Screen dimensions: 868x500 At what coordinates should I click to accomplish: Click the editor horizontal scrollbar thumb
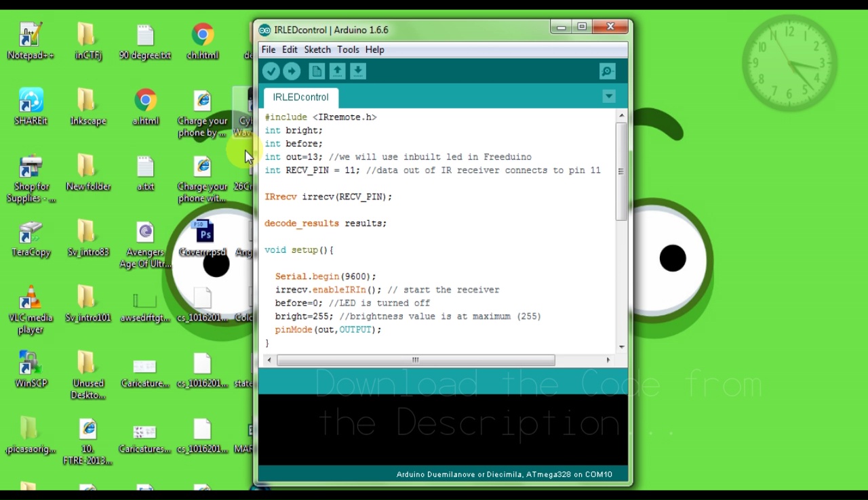[416, 360]
